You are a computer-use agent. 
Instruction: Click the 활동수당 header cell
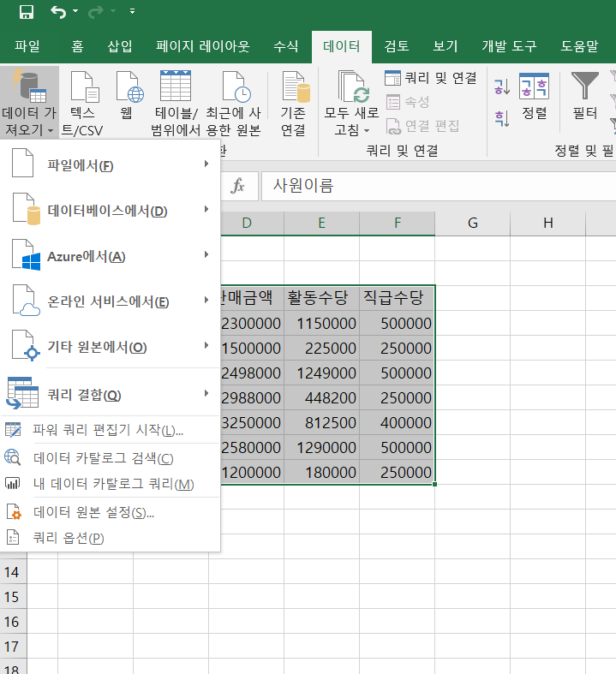click(x=321, y=297)
